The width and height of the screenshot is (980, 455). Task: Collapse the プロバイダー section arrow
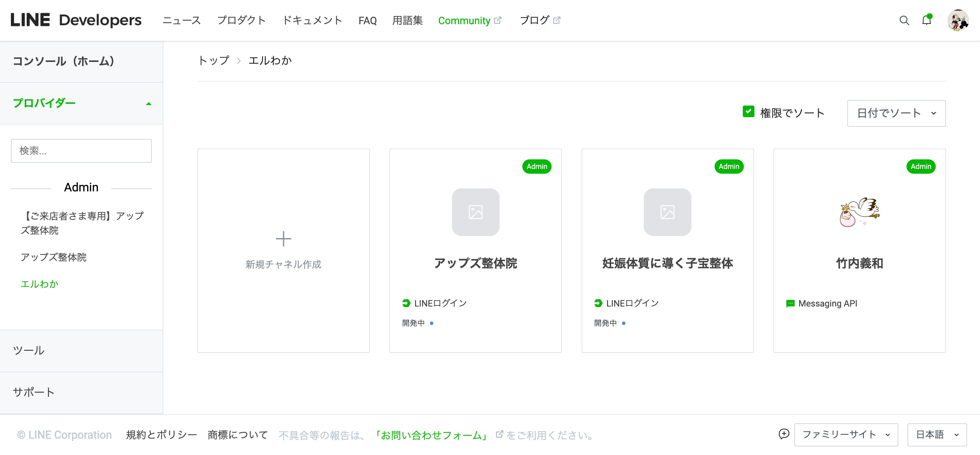[149, 104]
